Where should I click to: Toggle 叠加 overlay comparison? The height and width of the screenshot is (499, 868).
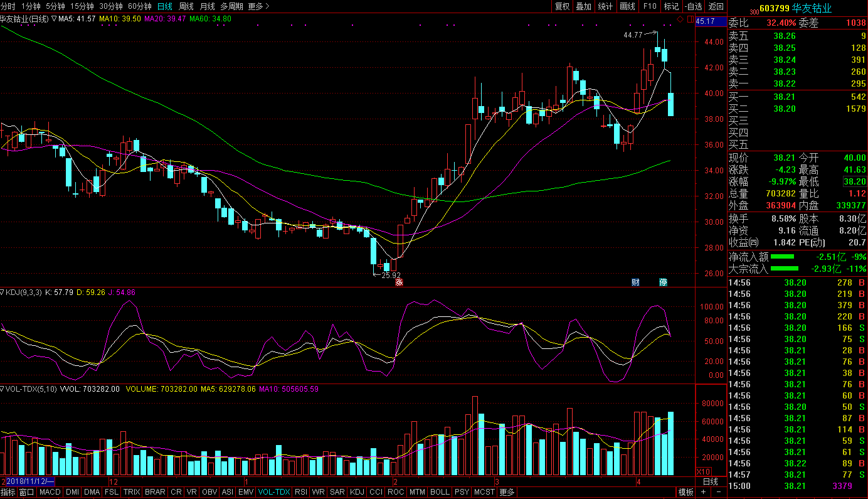(583, 6)
